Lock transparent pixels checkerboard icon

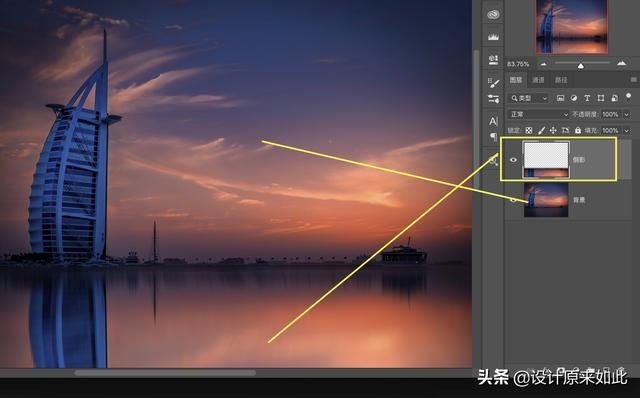coord(529,130)
